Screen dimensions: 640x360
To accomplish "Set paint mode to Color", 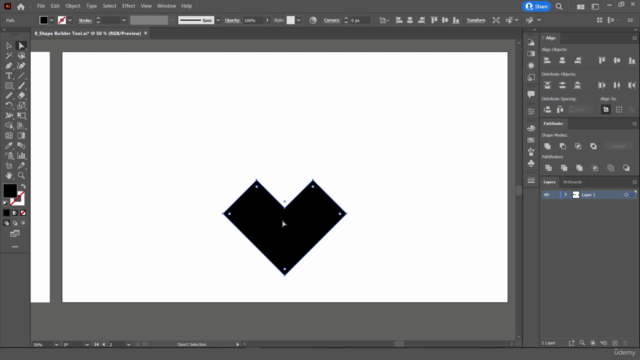I will coord(6,213).
